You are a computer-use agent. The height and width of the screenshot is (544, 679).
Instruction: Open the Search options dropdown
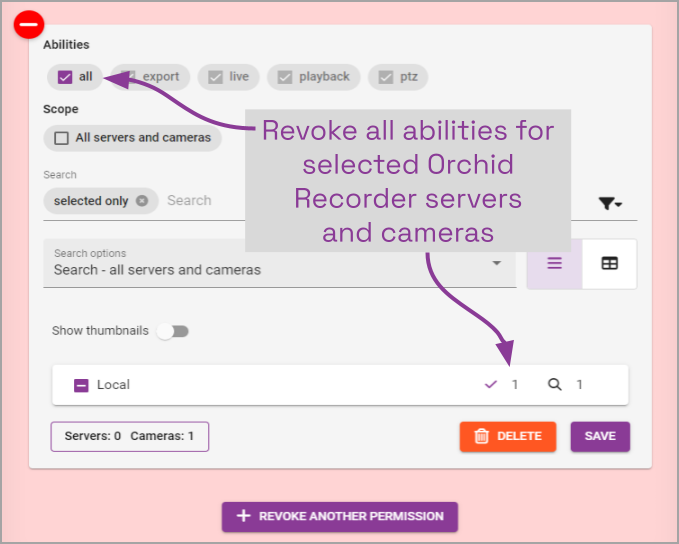280,263
